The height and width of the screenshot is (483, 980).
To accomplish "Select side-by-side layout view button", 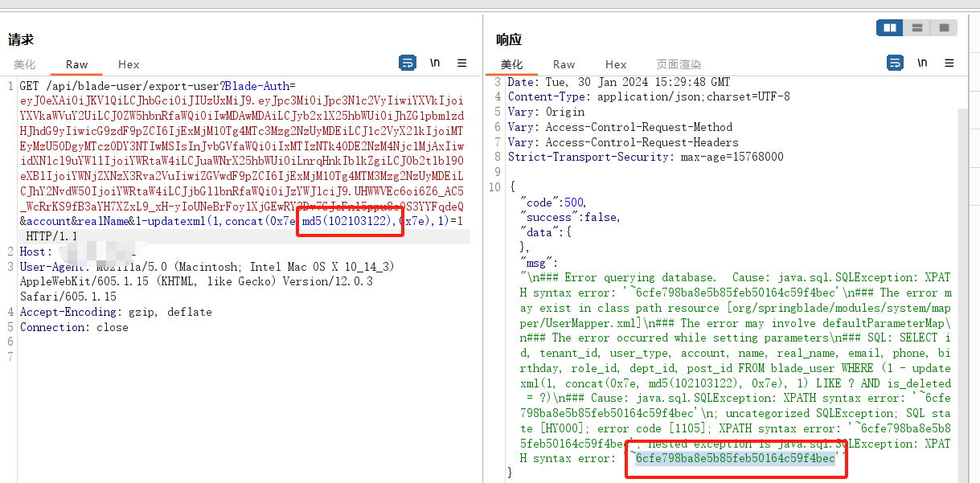I will pos(889,27).
